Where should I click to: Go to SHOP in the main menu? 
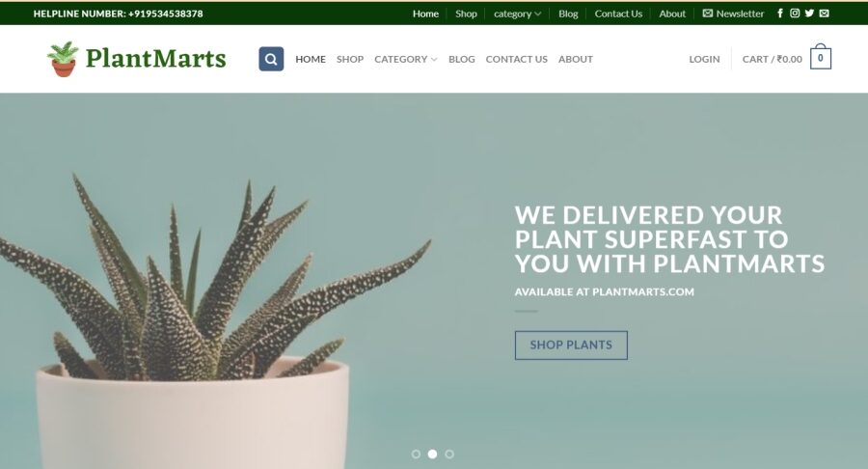(350, 59)
